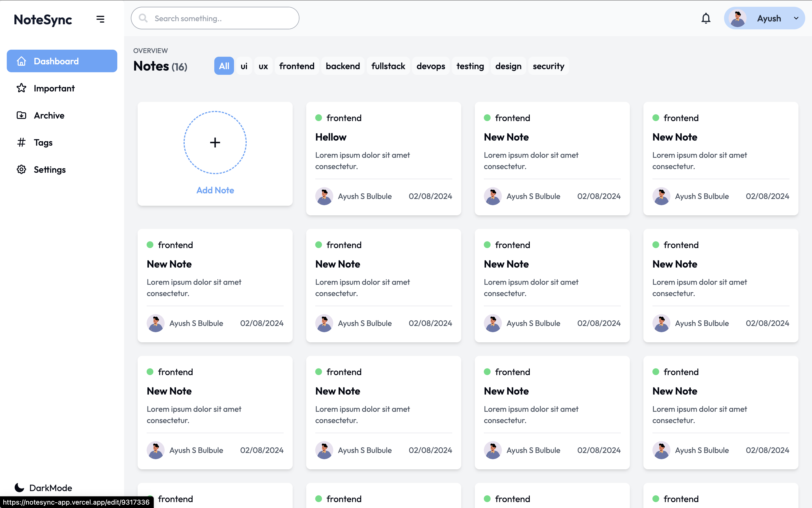This screenshot has height=508, width=812.
Task: Open the Dashboard sidebar item
Action: (x=62, y=61)
